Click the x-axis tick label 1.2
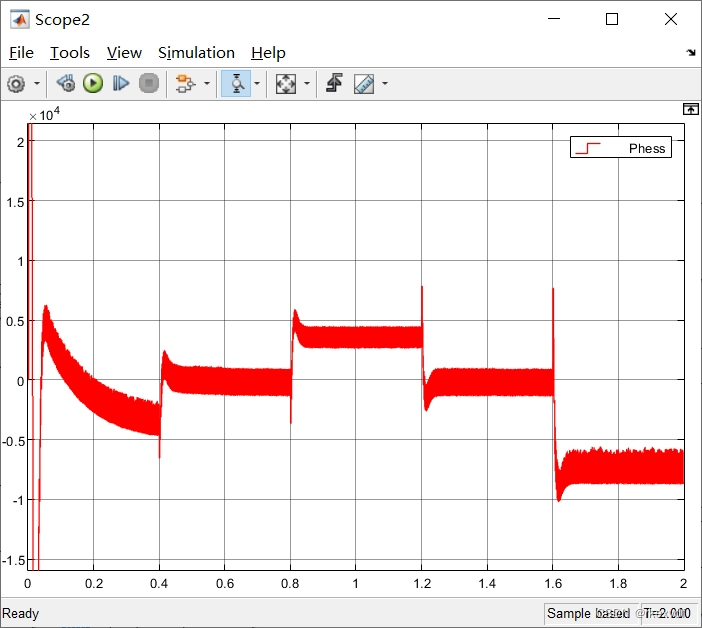Image resolution: width=702 pixels, height=628 pixels. 422,583
